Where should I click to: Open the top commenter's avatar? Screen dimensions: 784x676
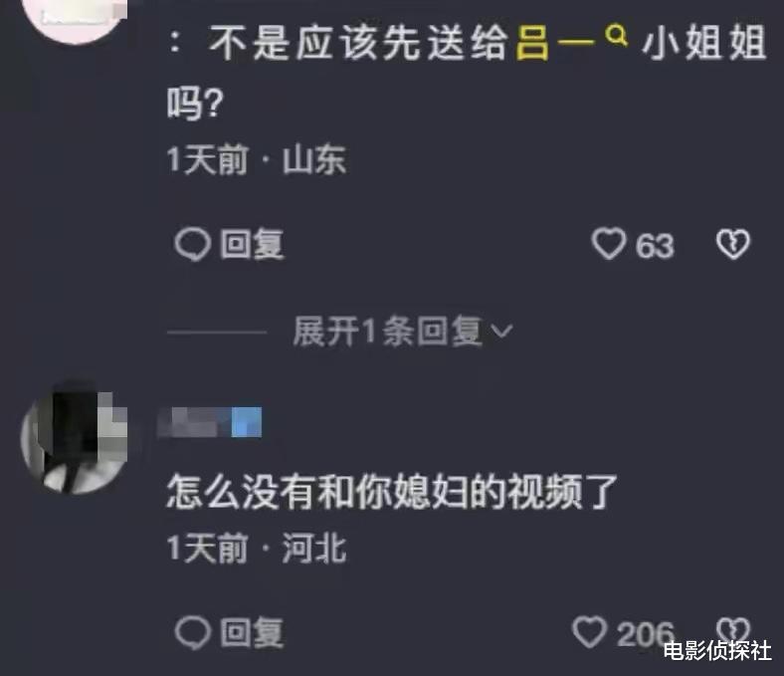point(75,20)
